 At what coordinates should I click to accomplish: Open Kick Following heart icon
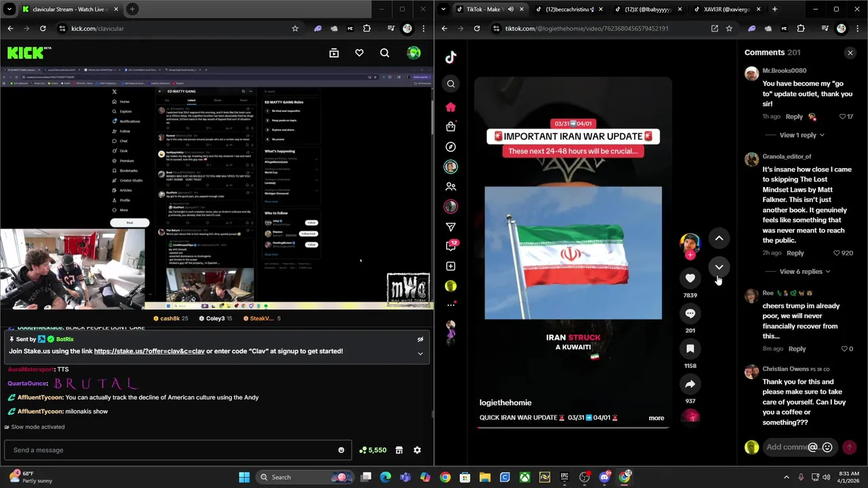(359, 53)
